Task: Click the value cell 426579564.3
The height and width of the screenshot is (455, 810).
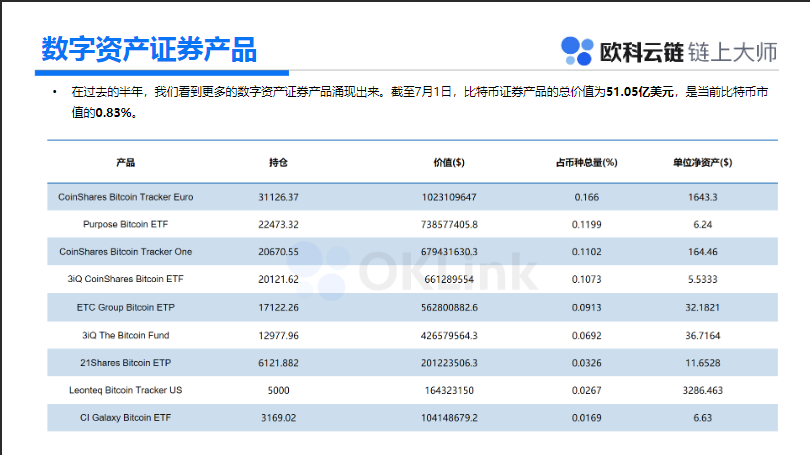Action: point(449,336)
